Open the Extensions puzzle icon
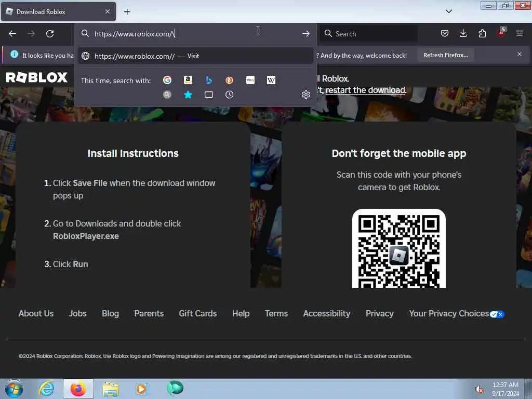The height and width of the screenshot is (399, 532). (x=482, y=33)
